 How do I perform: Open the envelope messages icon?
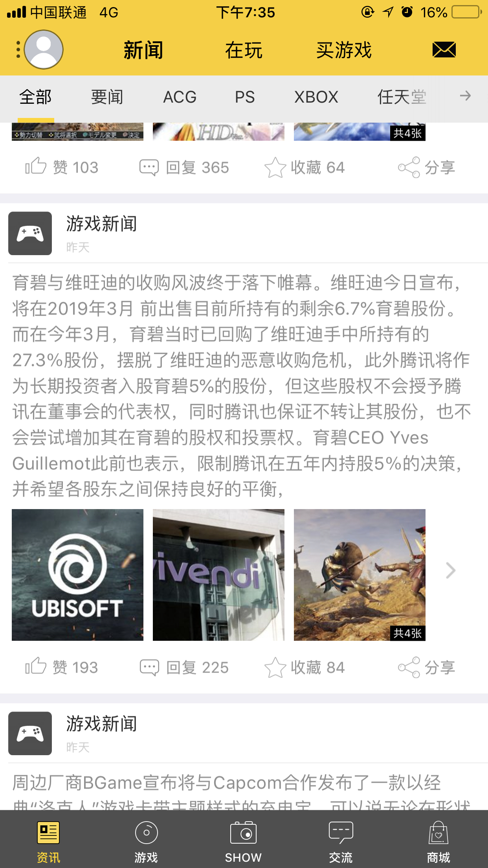coord(444,50)
